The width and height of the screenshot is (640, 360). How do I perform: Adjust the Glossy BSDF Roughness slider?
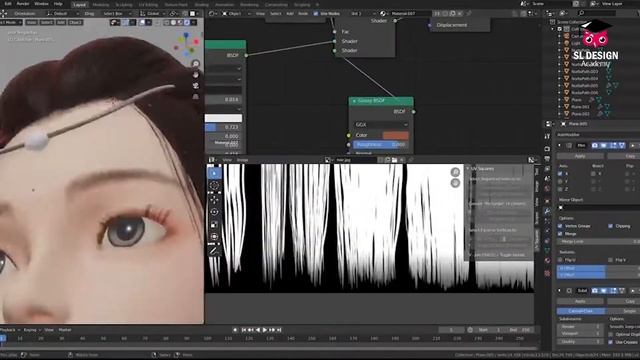click(381, 144)
